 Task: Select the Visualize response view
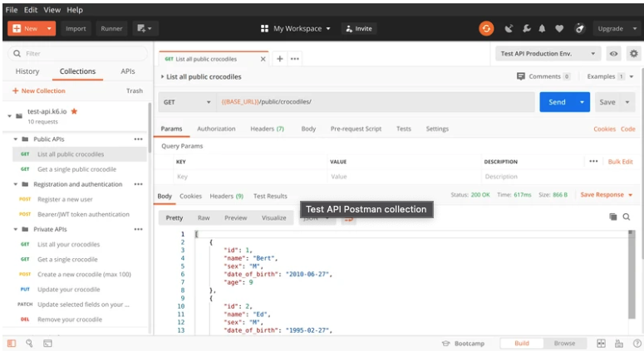pos(274,217)
